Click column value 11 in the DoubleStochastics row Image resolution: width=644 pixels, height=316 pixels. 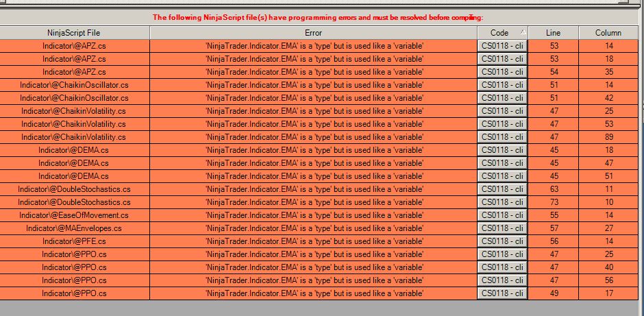pyautogui.click(x=608, y=189)
